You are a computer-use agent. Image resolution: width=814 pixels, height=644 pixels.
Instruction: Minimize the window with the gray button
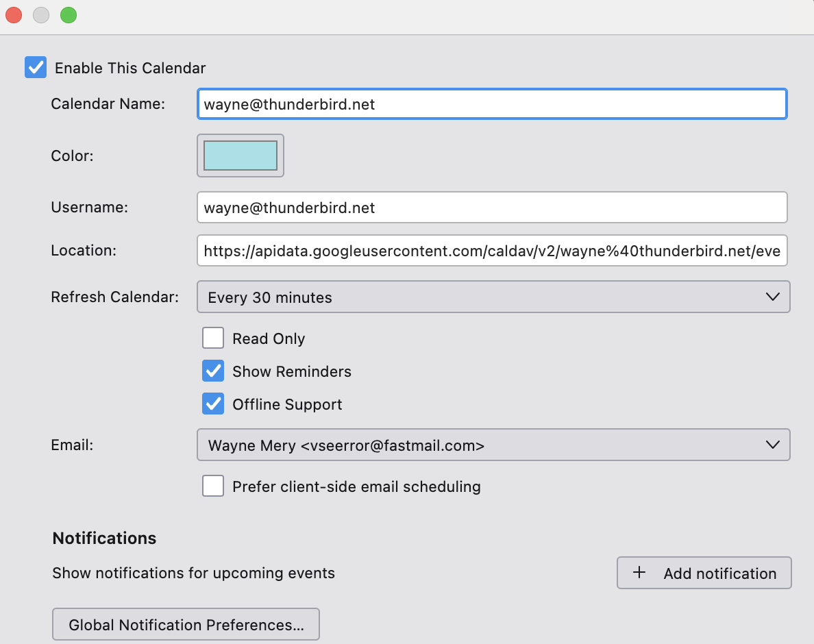tap(41, 15)
